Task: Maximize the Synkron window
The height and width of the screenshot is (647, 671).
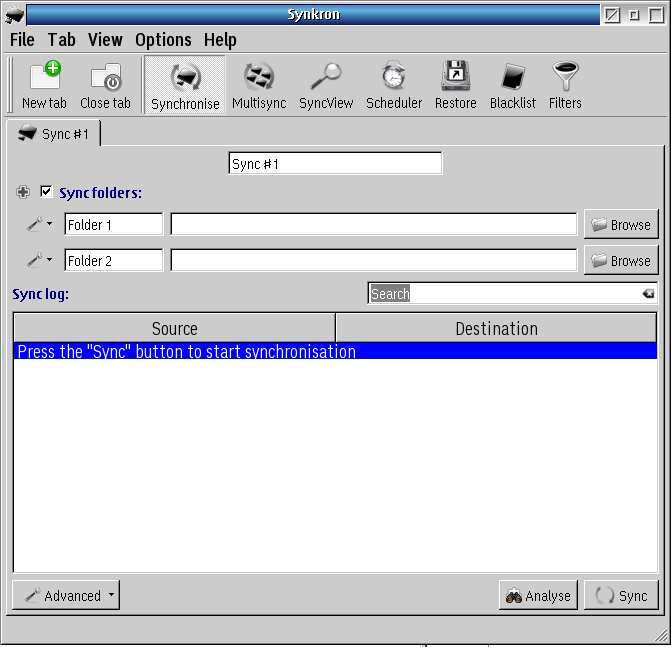Action: point(656,15)
